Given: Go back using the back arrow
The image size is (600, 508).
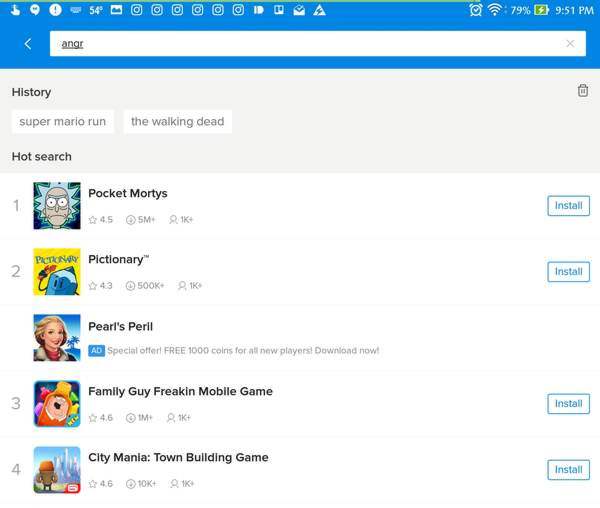Looking at the screenshot, I should click(28, 44).
